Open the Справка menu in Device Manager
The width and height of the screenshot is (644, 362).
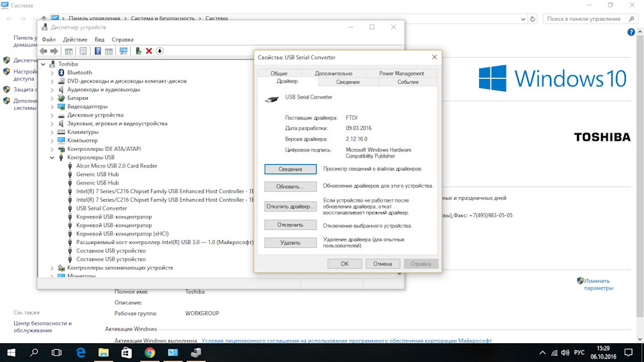point(122,40)
